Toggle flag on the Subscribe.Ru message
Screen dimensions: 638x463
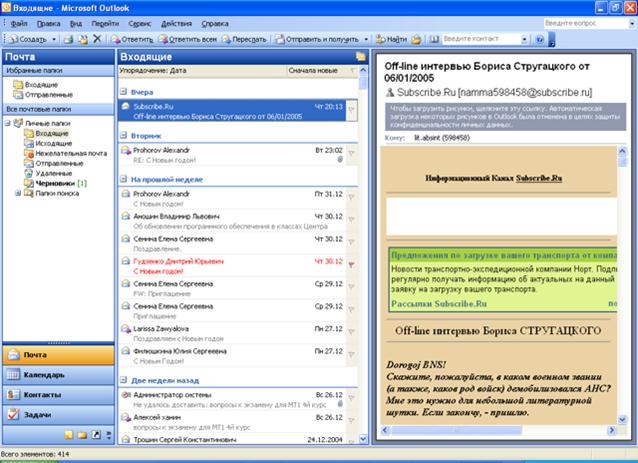coord(352,110)
